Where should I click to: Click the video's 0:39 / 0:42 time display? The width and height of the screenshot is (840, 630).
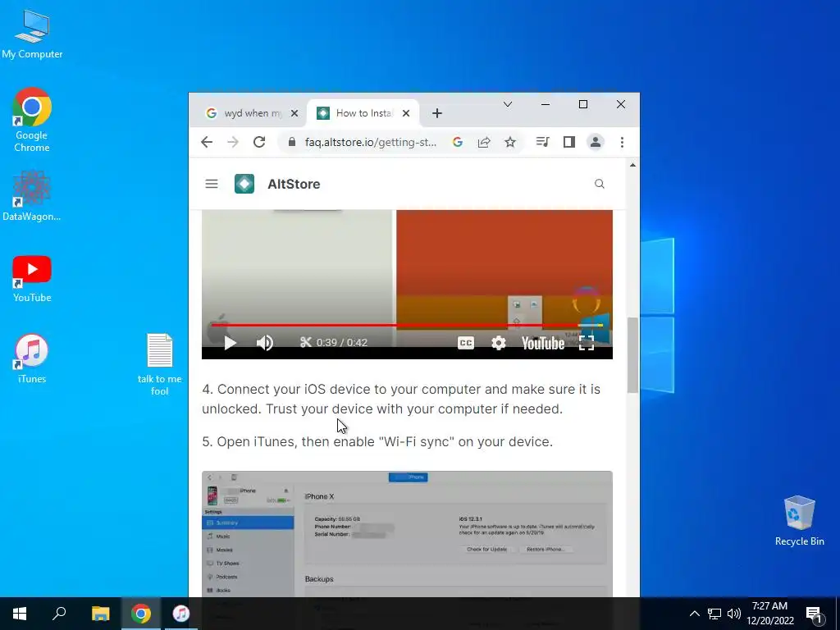point(342,342)
